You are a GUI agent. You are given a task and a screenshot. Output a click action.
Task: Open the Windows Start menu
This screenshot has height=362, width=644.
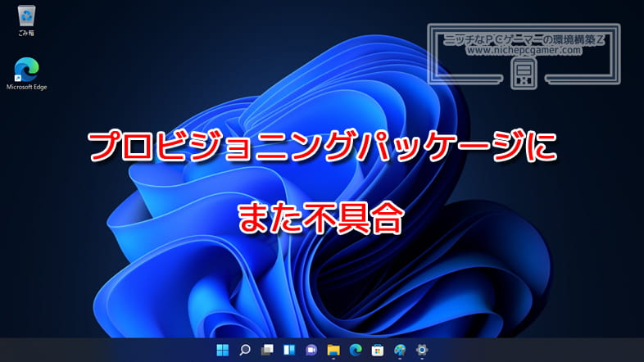coord(223,350)
